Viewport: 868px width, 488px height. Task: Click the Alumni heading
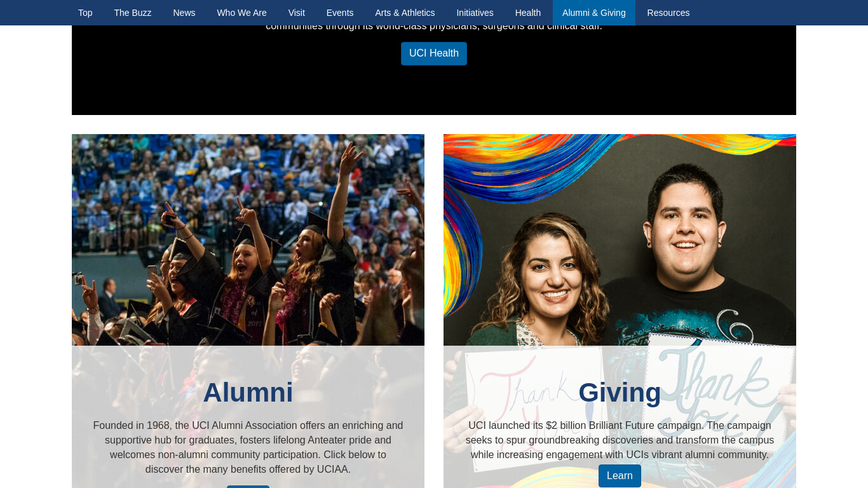248,392
